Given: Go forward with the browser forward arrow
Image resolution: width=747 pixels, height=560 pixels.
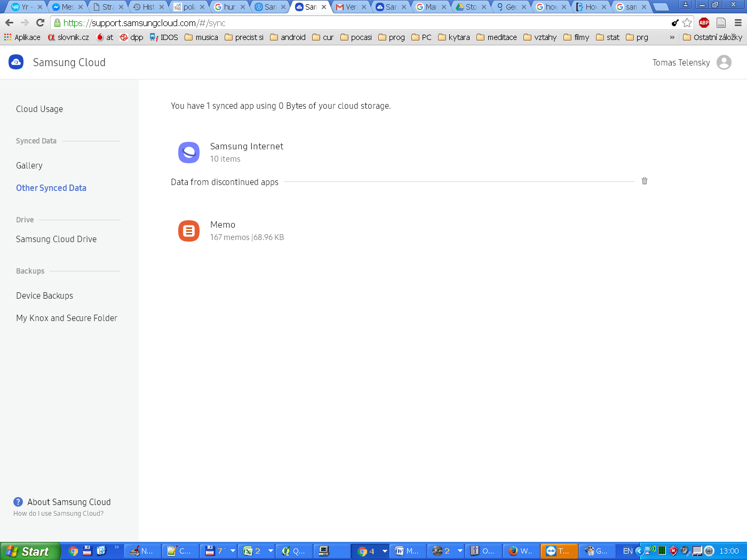Looking at the screenshot, I should point(25,23).
